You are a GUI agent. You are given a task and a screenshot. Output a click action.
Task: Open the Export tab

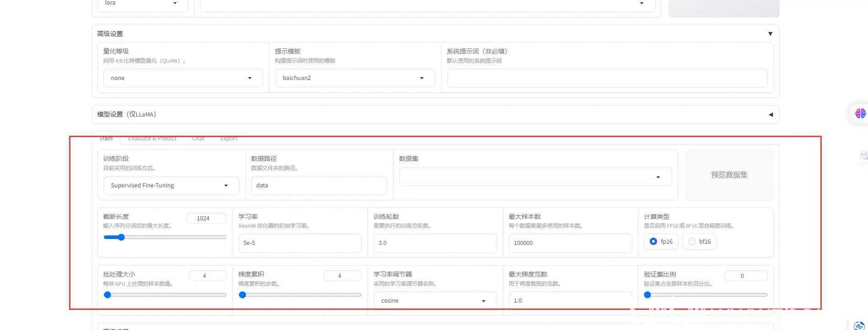click(228, 138)
